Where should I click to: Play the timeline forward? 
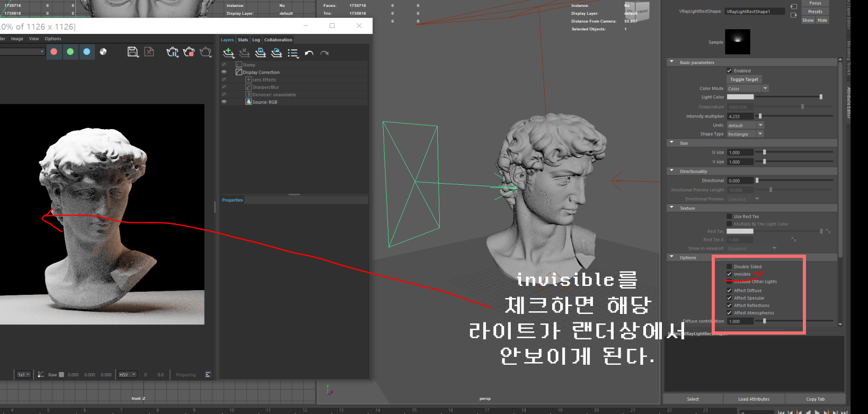click(x=817, y=411)
